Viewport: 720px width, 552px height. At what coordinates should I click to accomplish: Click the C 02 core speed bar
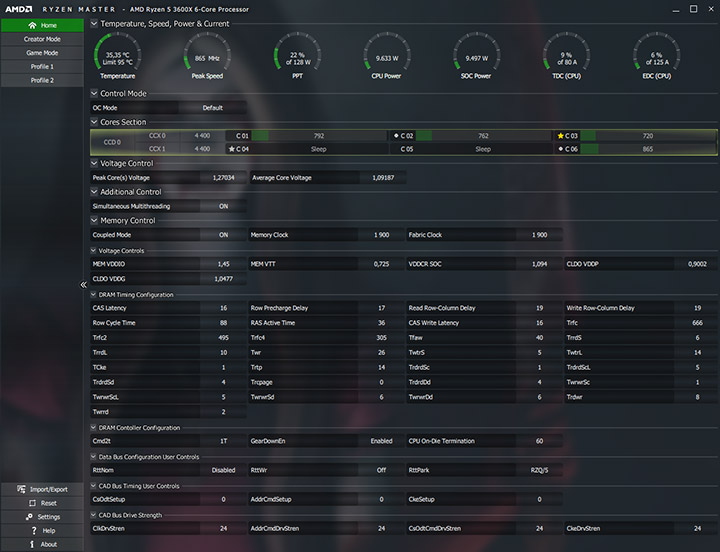[484, 136]
